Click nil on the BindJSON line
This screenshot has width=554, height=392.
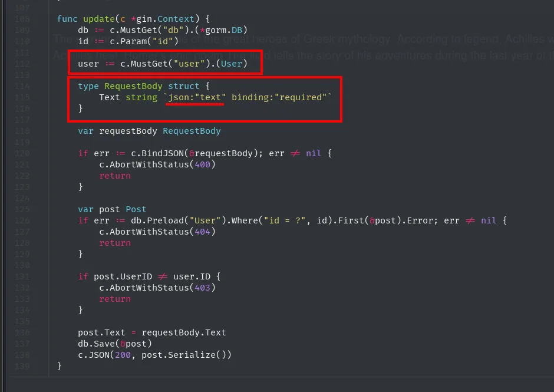click(x=314, y=153)
